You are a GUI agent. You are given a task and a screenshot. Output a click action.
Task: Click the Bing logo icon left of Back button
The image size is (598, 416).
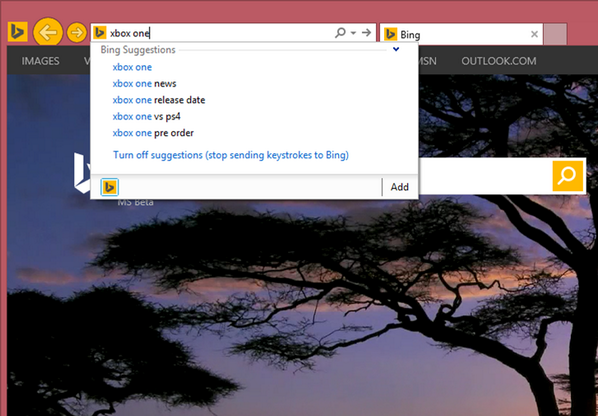pos(18,32)
